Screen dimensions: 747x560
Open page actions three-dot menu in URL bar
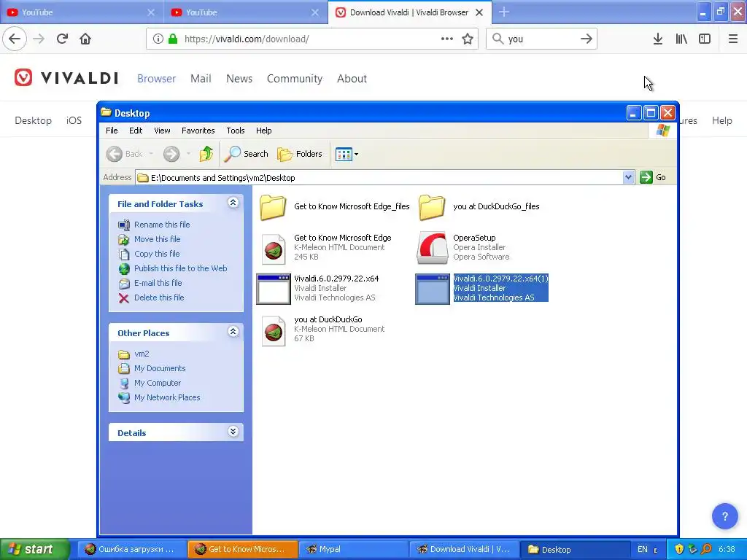pyautogui.click(x=447, y=39)
